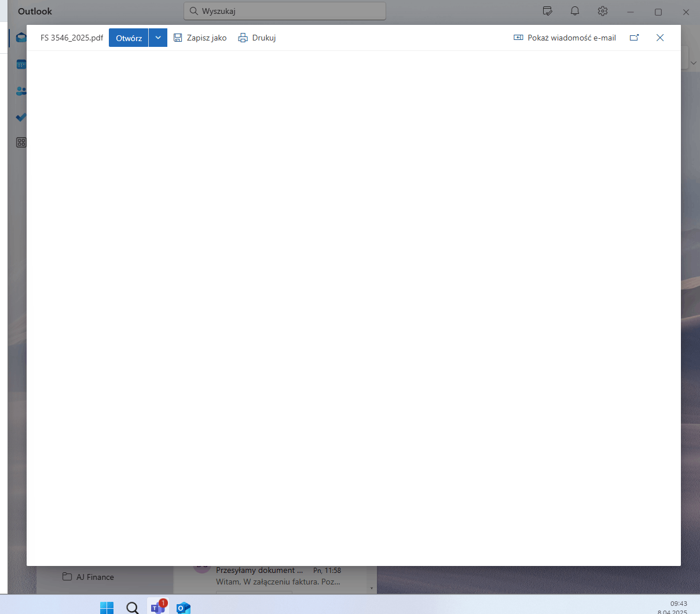This screenshot has width=700, height=614.
Task: Open Outlook settings via the gear icon
Action: coord(602,11)
